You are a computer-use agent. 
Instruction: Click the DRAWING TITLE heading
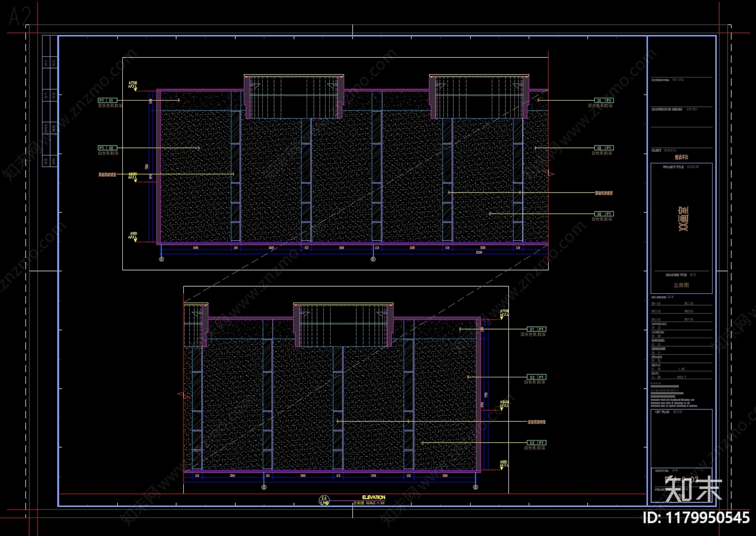coord(676,275)
